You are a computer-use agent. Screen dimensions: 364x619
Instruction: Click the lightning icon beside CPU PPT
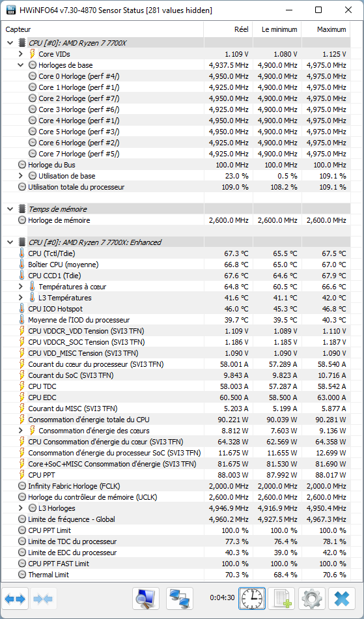[22, 474]
